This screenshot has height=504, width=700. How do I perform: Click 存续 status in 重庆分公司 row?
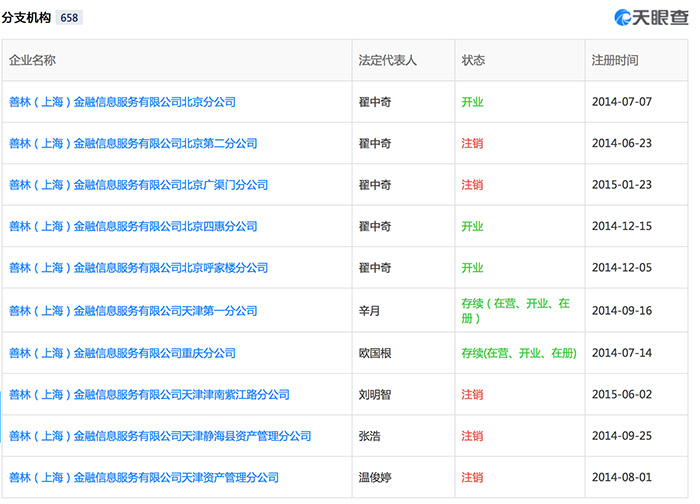[x=519, y=354]
